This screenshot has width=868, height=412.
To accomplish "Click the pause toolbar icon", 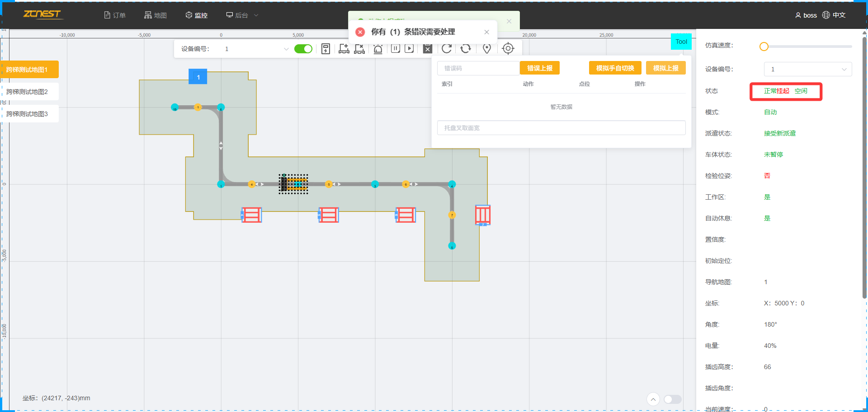I will click(x=396, y=48).
